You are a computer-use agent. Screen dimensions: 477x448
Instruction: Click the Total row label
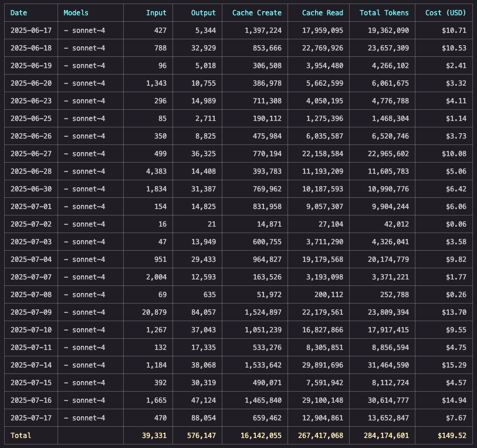click(21, 436)
